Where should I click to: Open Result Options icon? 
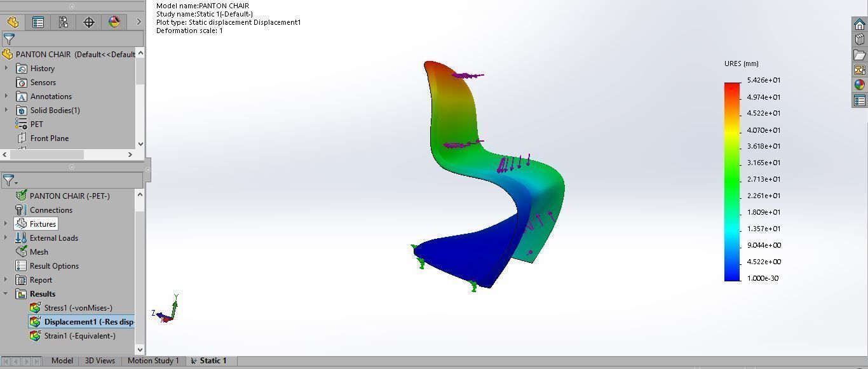(x=21, y=265)
